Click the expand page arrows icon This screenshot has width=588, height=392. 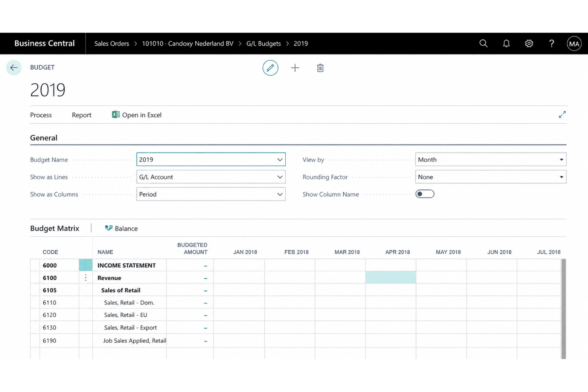coord(562,114)
